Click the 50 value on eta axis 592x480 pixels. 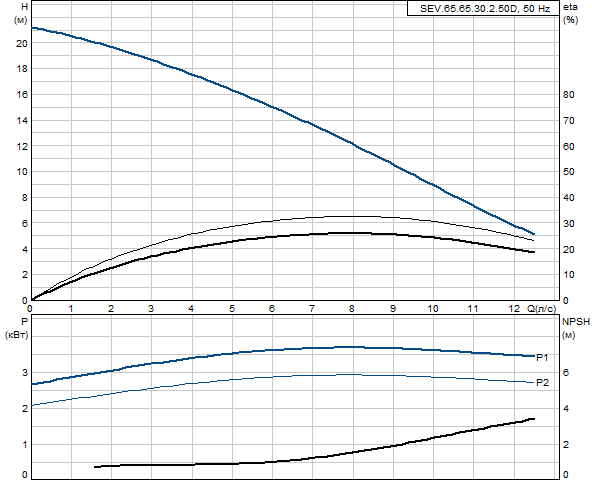(569, 172)
